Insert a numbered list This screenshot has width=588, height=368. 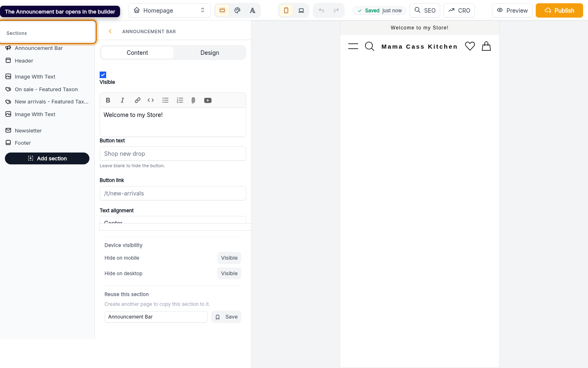180,100
